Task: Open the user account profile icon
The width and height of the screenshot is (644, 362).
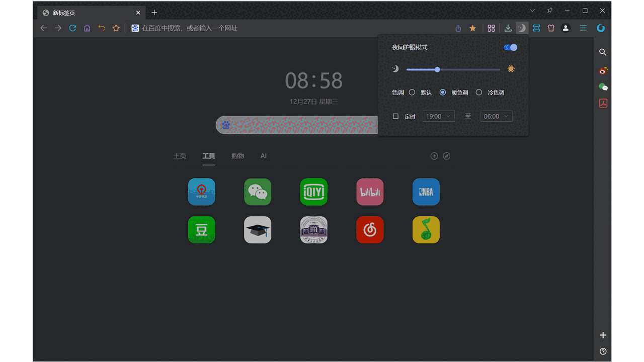Action: pyautogui.click(x=566, y=28)
